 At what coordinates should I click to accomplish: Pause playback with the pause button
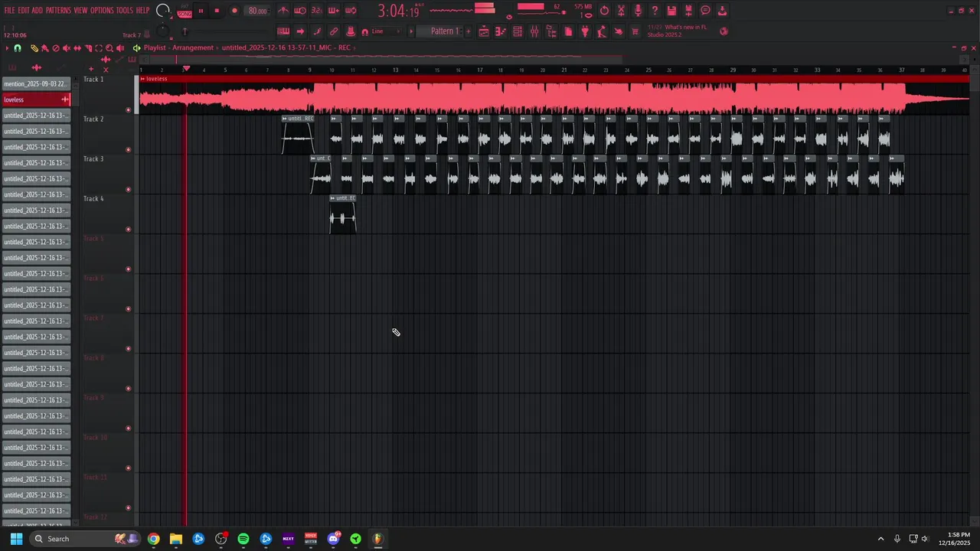(x=201, y=11)
